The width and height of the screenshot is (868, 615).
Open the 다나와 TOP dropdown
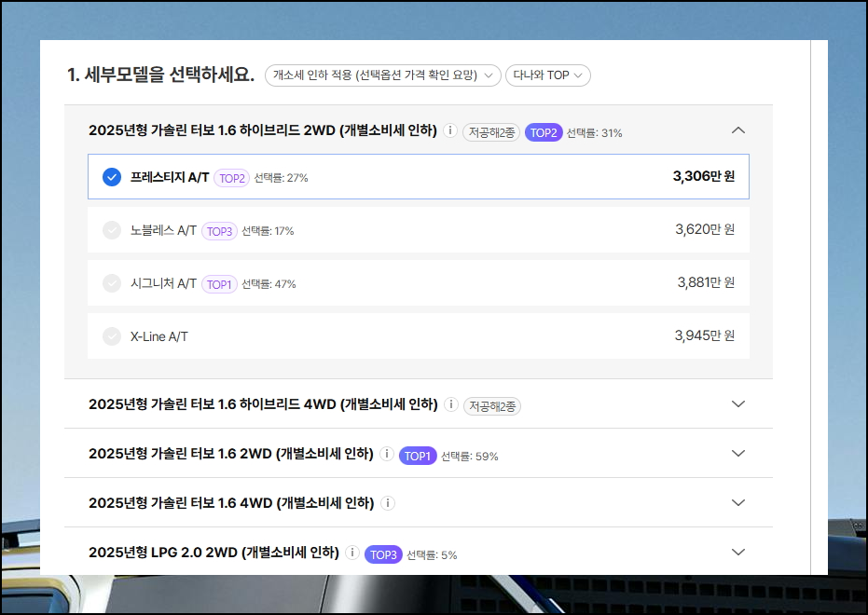(x=548, y=75)
